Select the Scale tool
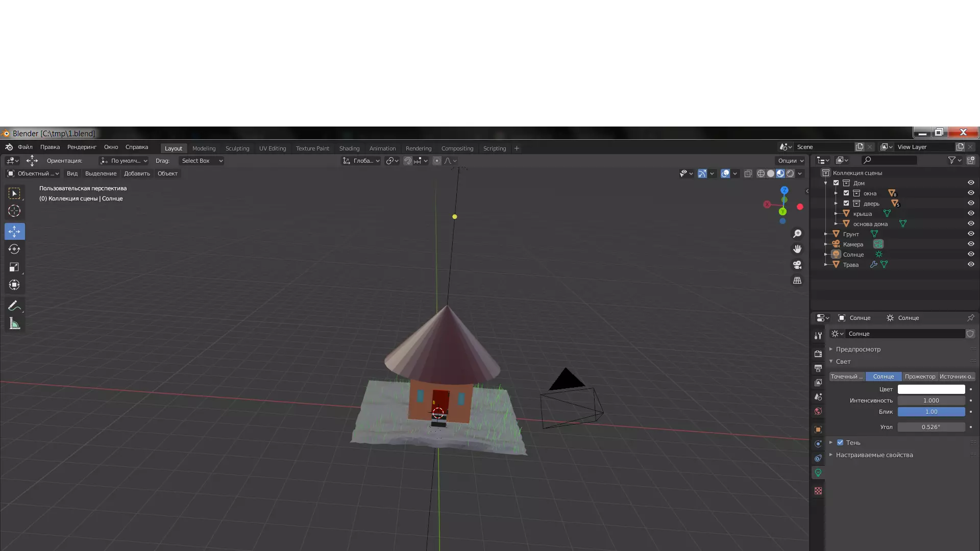Viewport: 980px width, 551px height. [x=14, y=267]
